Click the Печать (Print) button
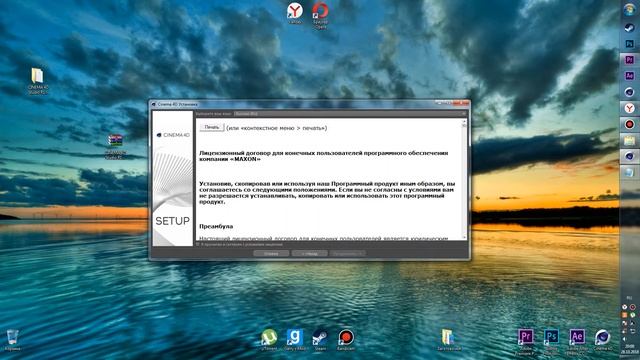Image resolution: width=640 pixels, height=360 pixels. coord(212,127)
